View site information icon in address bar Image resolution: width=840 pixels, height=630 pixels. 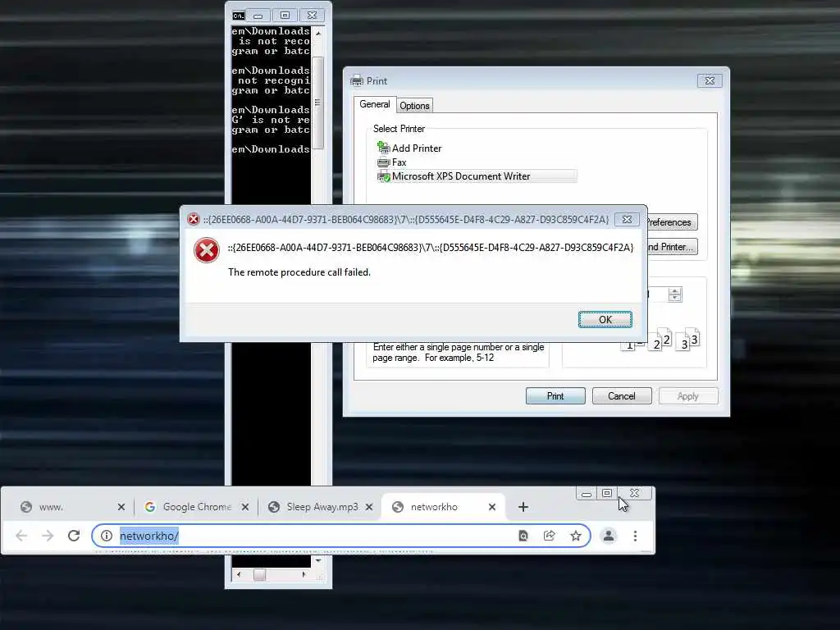pyautogui.click(x=107, y=536)
